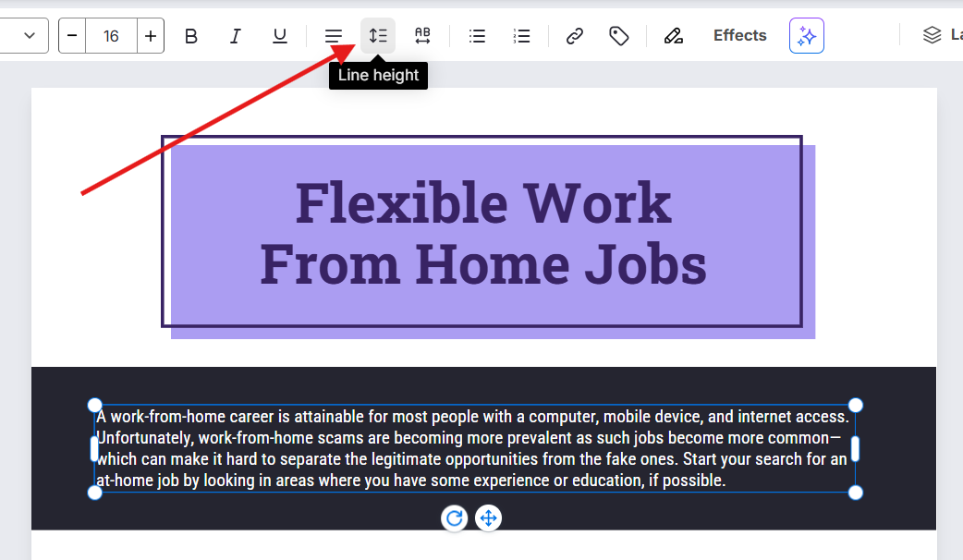Click the move handle below the text box
963x560 pixels.
pyautogui.click(x=489, y=518)
